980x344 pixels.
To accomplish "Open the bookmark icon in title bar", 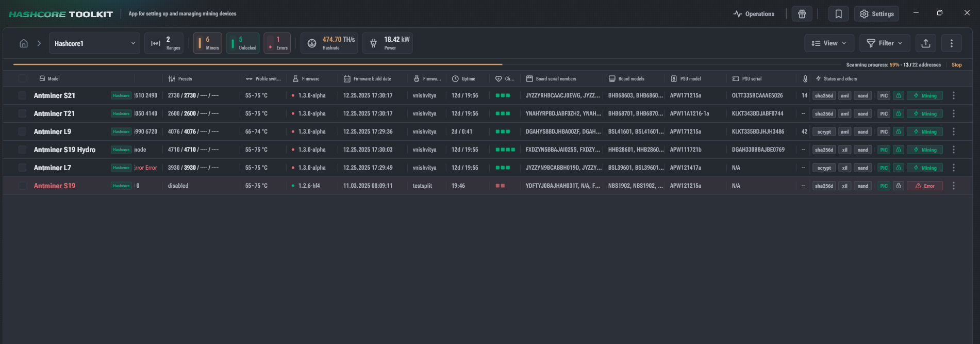I will 838,14.
